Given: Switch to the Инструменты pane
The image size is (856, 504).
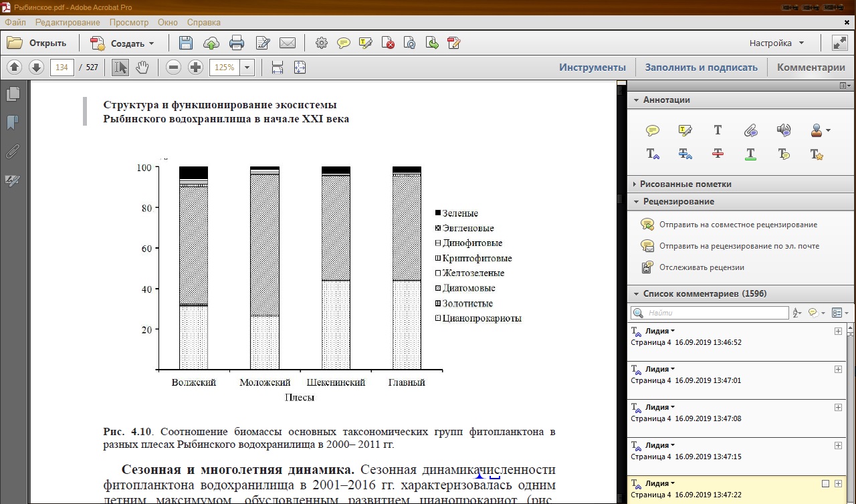Looking at the screenshot, I should 593,68.
